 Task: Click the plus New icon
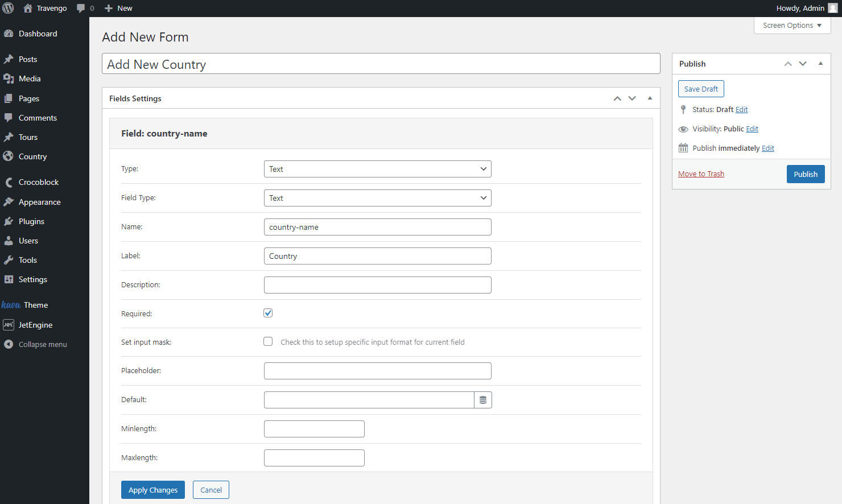[x=109, y=8]
